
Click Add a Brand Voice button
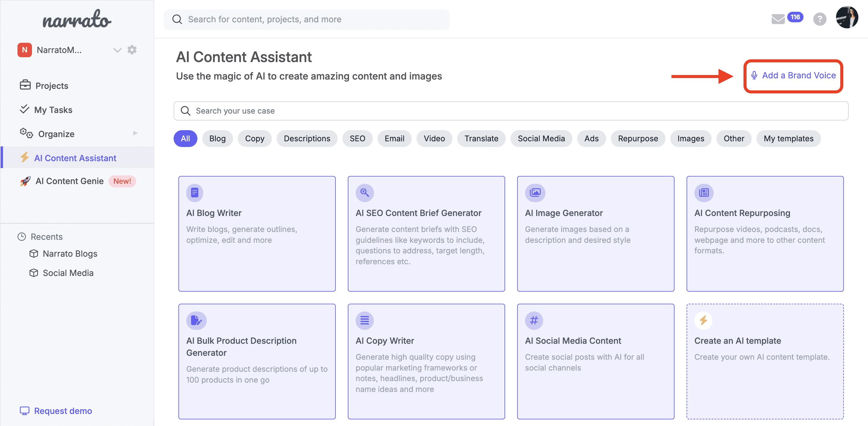tap(793, 75)
